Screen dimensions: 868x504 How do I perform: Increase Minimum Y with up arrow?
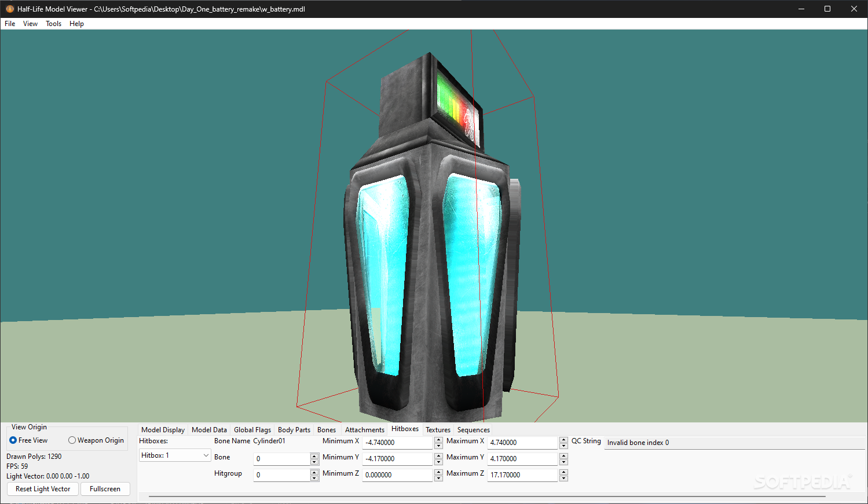point(438,455)
